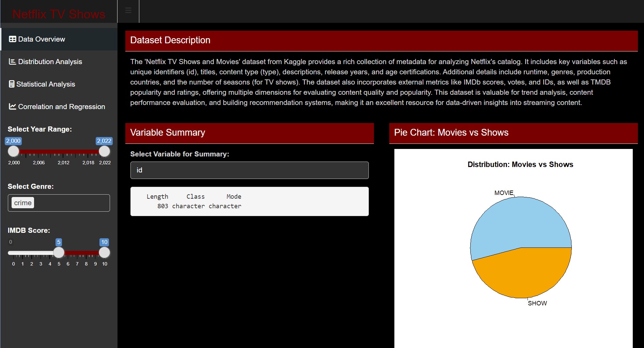Click the IMDB Score lower handle at 5

click(59, 253)
